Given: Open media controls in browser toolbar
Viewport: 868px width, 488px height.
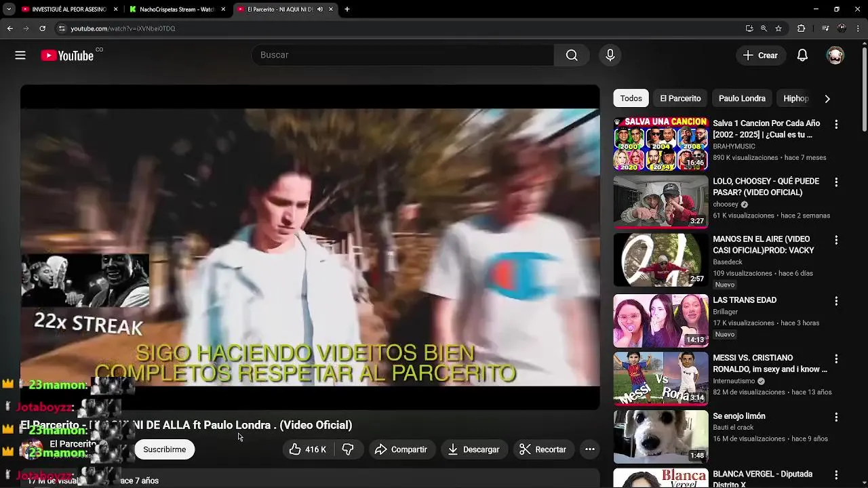Looking at the screenshot, I should pos(825,28).
